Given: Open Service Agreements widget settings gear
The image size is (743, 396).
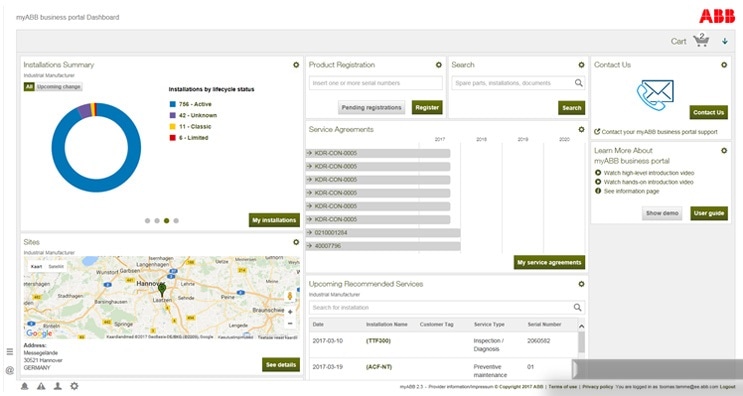Looking at the screenshot, I should click(x=581, y=129).
